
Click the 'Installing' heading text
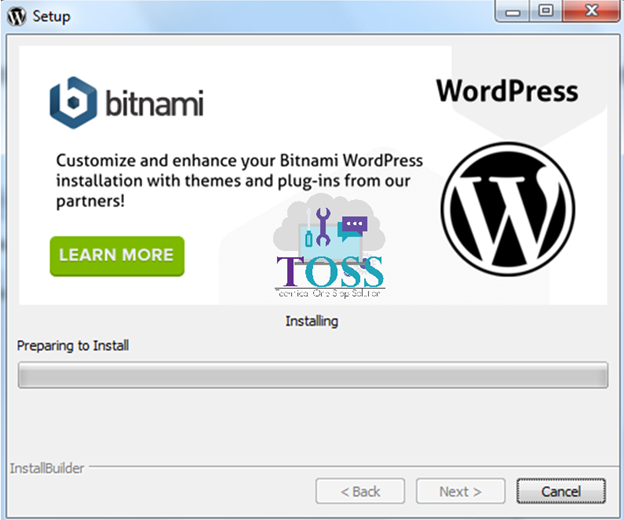pos(312,321)
